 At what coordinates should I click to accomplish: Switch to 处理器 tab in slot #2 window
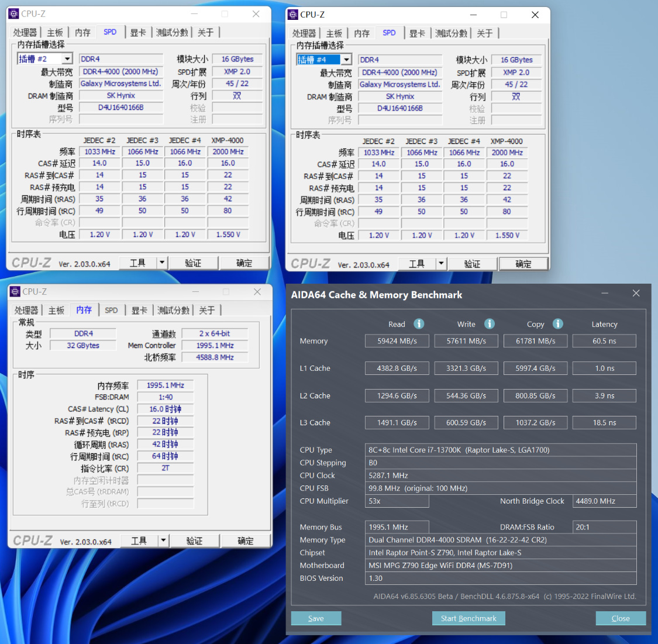25,32
